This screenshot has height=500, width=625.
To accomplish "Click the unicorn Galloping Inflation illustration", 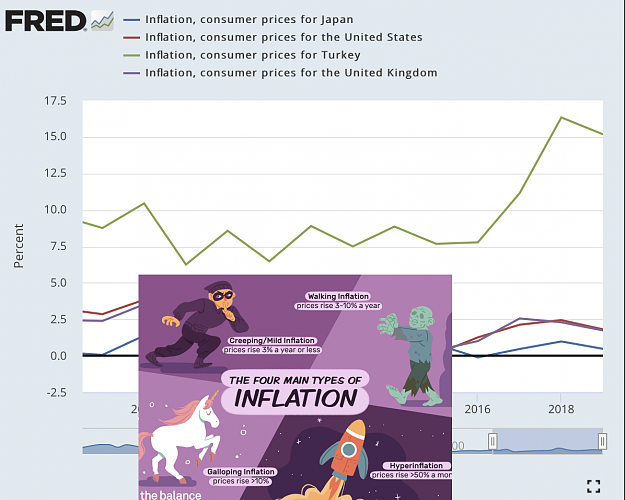I will (x=179, y=435).
